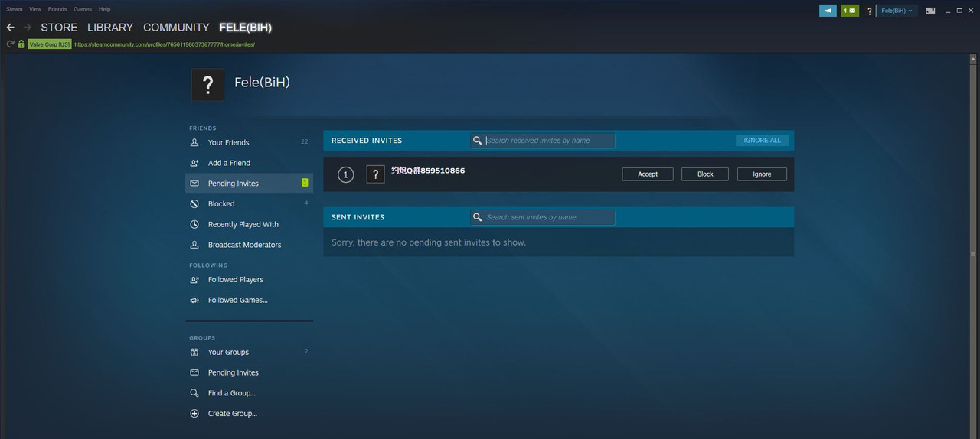Click the Valve Corp [US] certificate badge
The width and height of the screenshot is (980, 439).
click(50, 44)
